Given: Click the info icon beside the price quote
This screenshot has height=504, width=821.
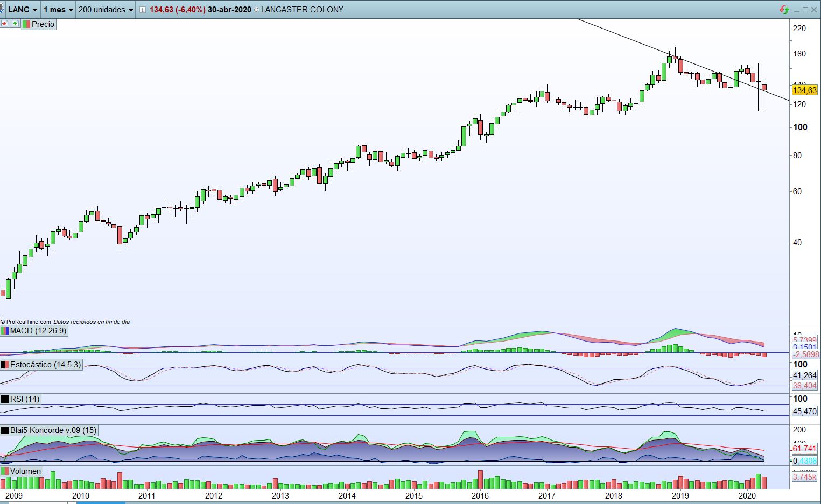Looking at the screenshot, I should coord(142,10).
